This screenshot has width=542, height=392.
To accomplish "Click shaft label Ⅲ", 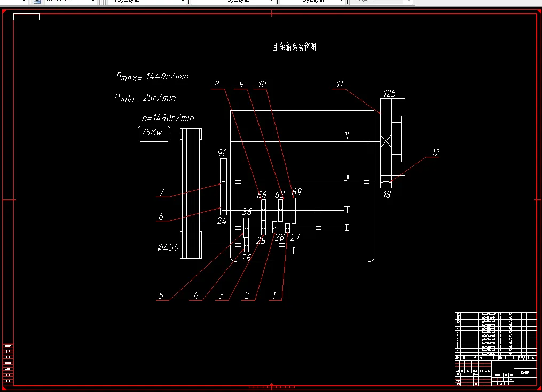I will click(x=347, y=210).
